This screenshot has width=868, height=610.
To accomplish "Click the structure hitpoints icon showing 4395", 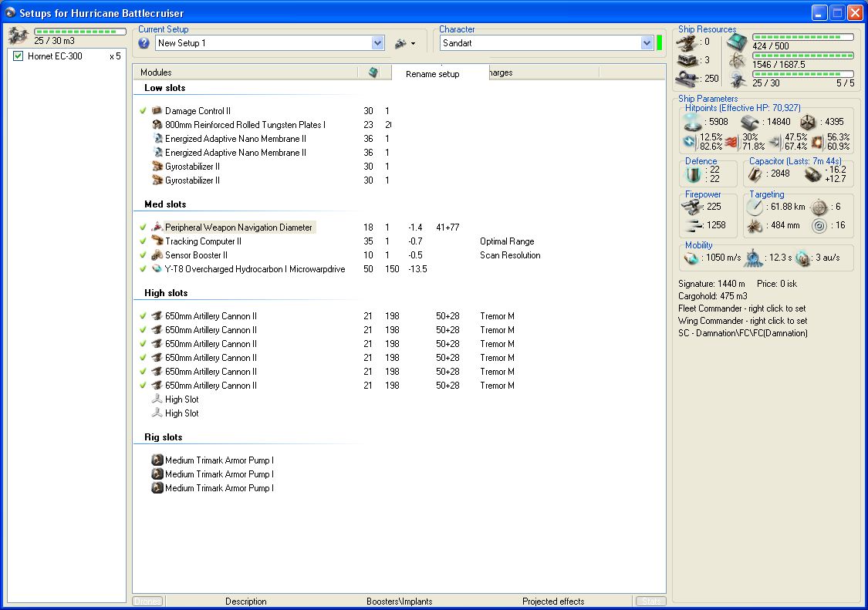I will pos(808,123).
